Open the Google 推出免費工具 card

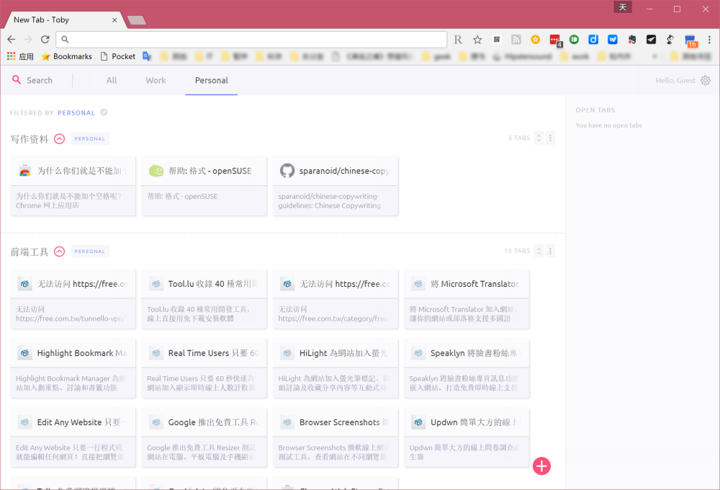pos(204,437)
